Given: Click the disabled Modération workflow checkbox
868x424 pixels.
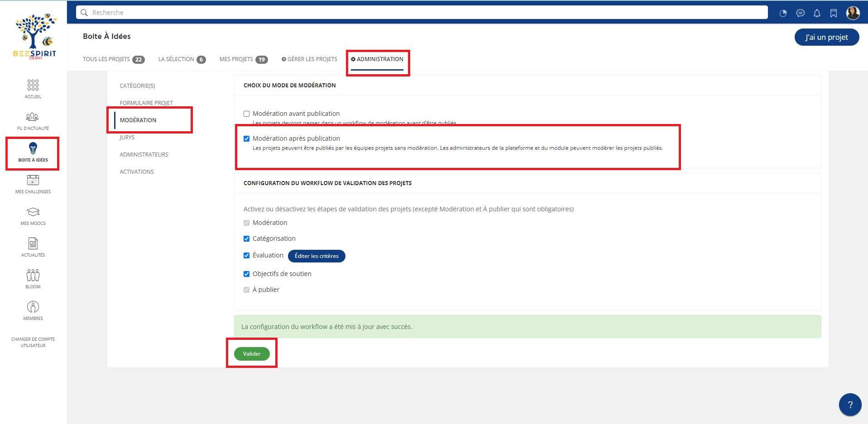Looking at the screenshot, I should pyautogui.click(x=247, y=223).
